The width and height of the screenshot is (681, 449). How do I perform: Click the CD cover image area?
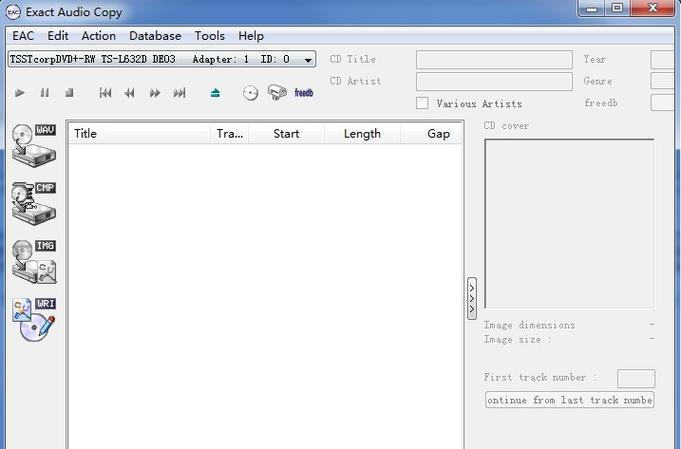(569, 224)
